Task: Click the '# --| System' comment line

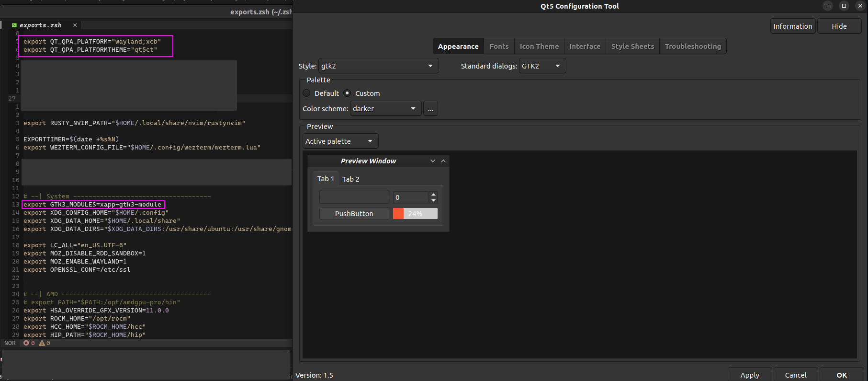Action: coord(117,196)
